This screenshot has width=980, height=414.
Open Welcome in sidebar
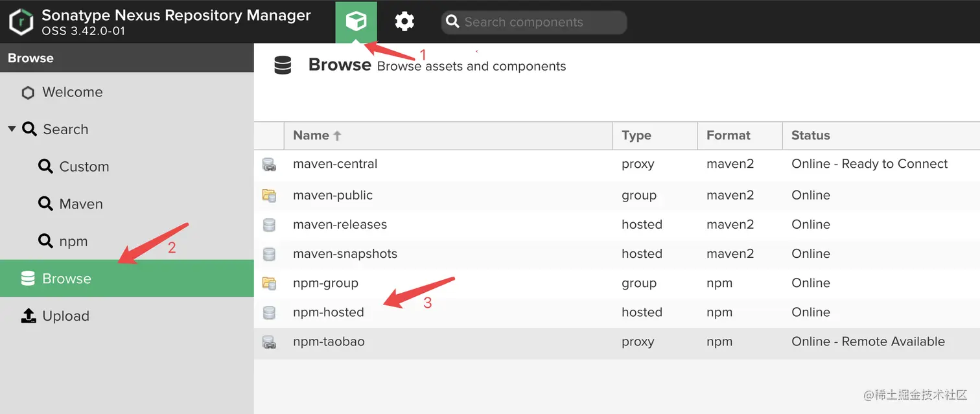click(x=72, y=92)
